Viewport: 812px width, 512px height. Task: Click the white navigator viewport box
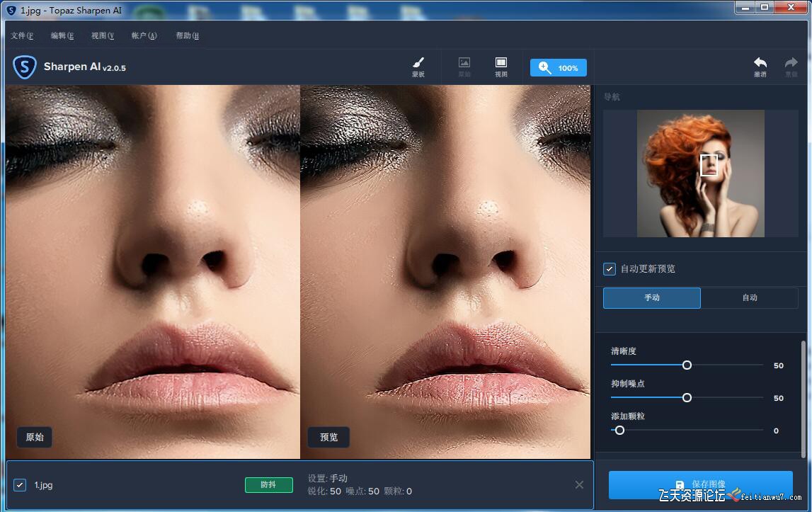click(709, 165)
